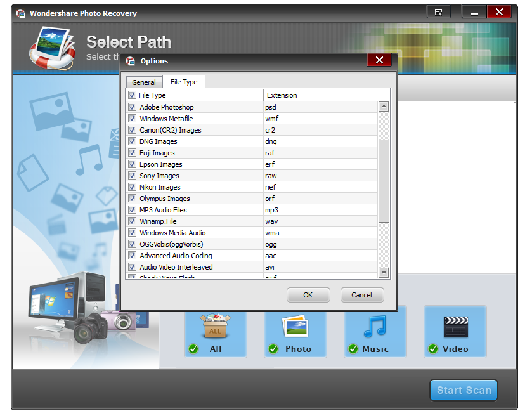The image size is (532, 418).
Task: Click the All file types icon
Action: coord(215,326)
